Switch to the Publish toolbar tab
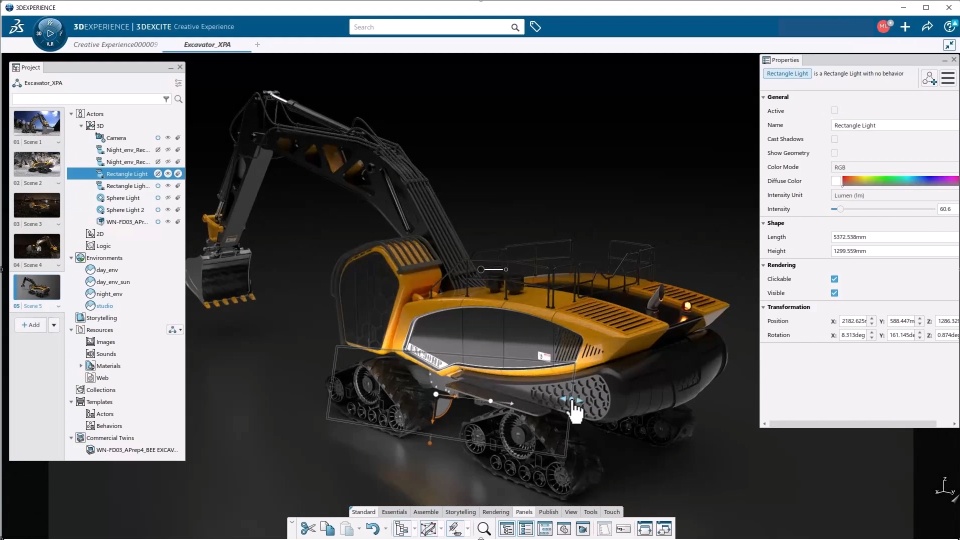960x540 pixels. 548,512
